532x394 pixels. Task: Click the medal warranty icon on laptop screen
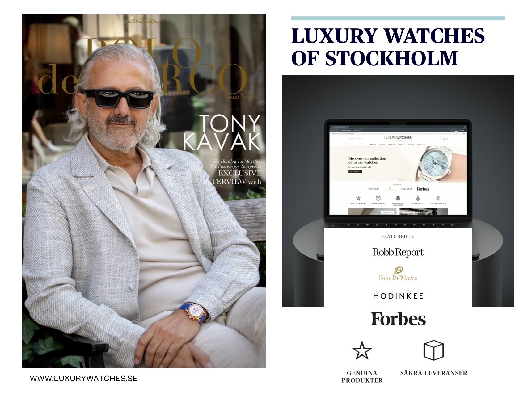(418, 198)
